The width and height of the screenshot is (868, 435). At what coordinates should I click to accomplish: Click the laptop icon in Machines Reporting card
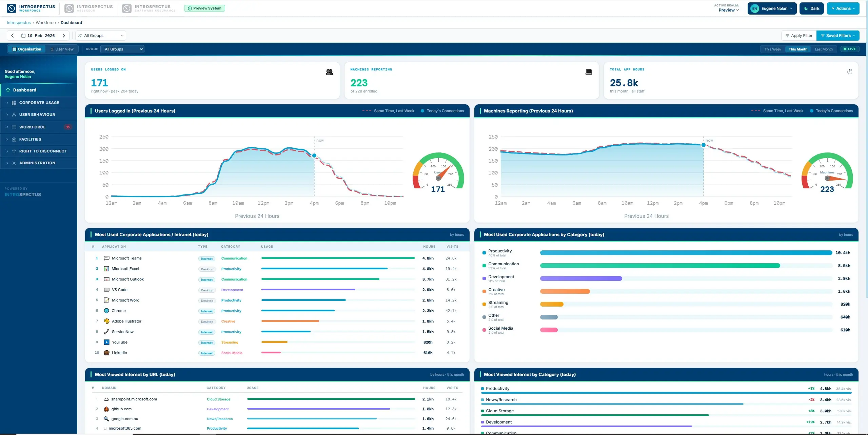click(589, 72)
